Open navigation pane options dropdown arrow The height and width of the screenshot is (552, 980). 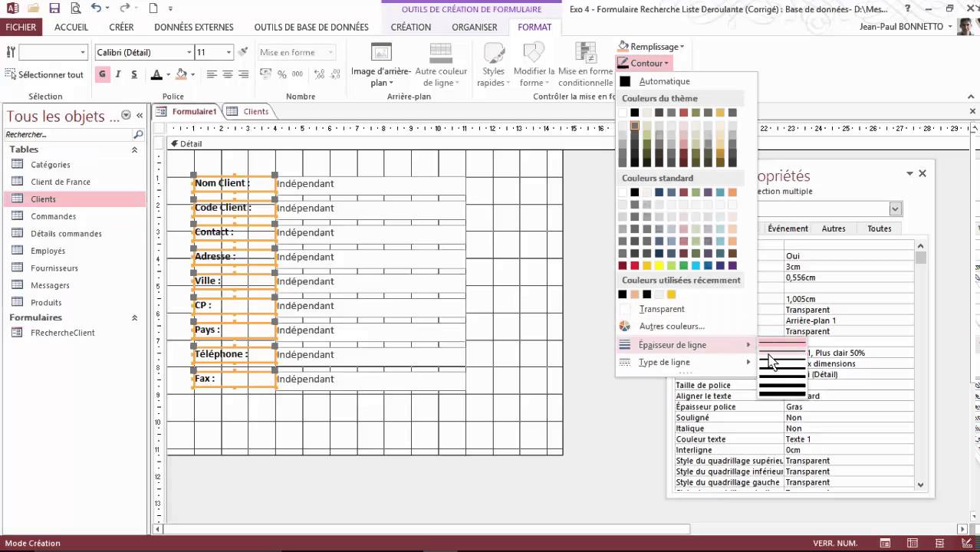126,116
